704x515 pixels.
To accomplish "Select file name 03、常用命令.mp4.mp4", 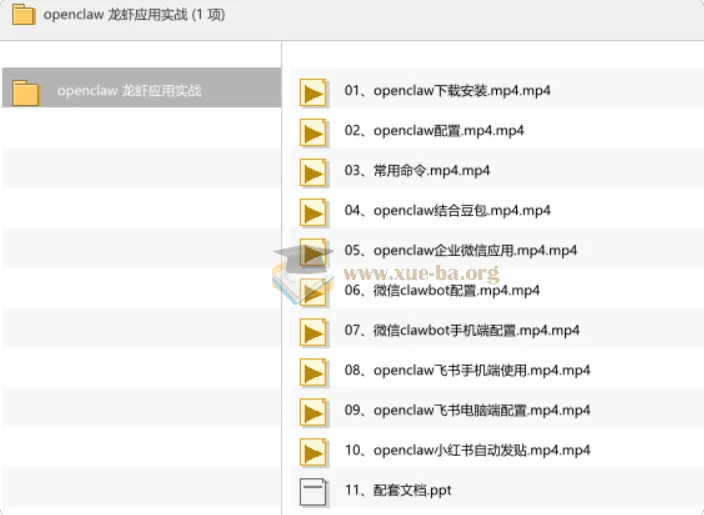I will coord(417,170).
